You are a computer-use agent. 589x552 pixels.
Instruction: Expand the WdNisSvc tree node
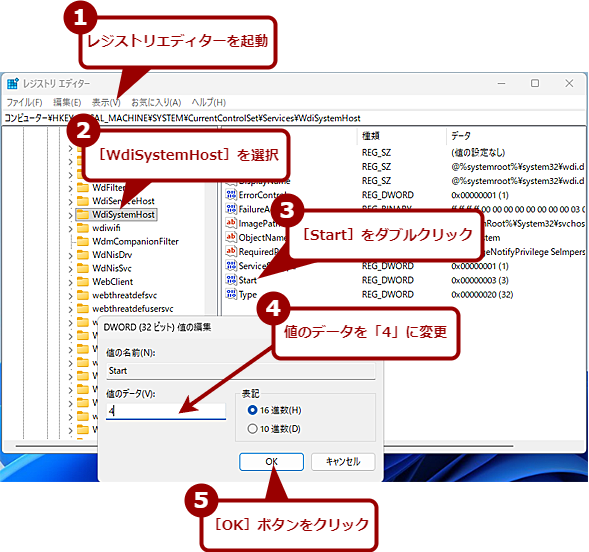pyautogui.click(x=71, y=269)
